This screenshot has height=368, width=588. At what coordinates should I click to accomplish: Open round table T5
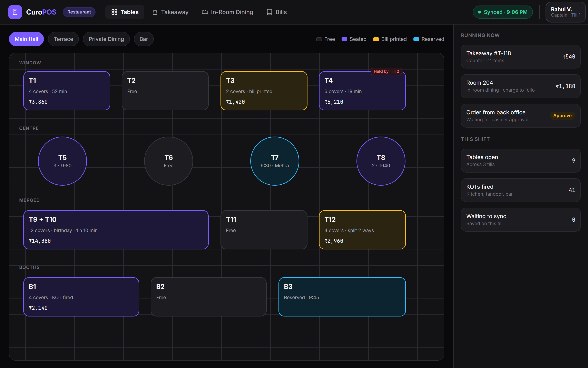(62, 161)
